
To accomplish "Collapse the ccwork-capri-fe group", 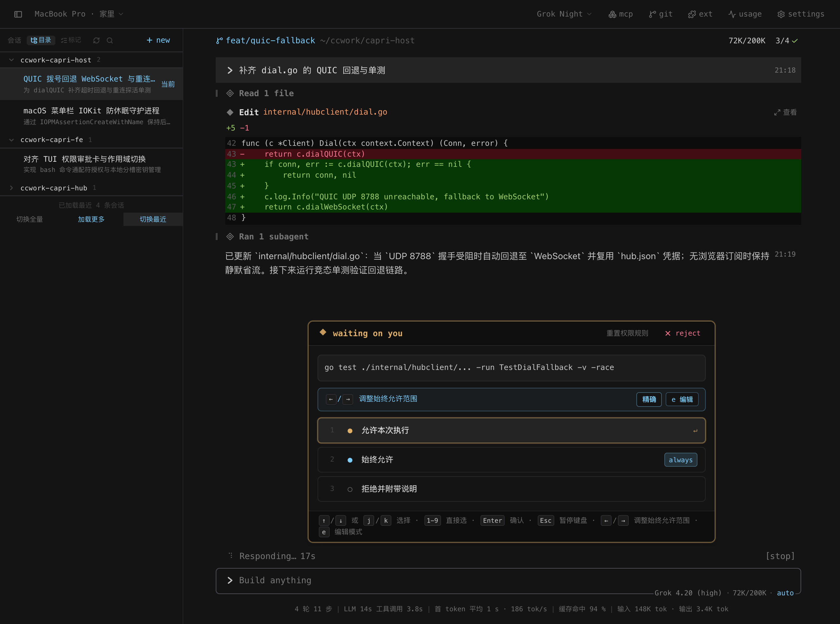I will click(x=12, y=140).
